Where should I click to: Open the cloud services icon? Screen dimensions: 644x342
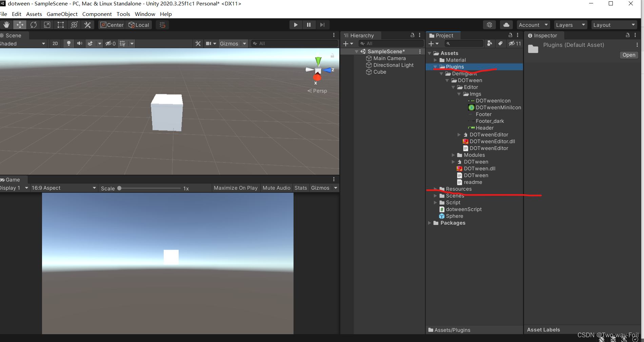[x=506, y=25]
